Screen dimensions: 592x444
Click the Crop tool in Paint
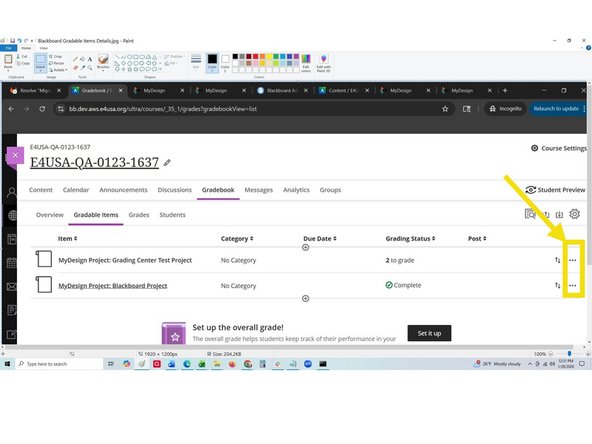tap(55, 56)
